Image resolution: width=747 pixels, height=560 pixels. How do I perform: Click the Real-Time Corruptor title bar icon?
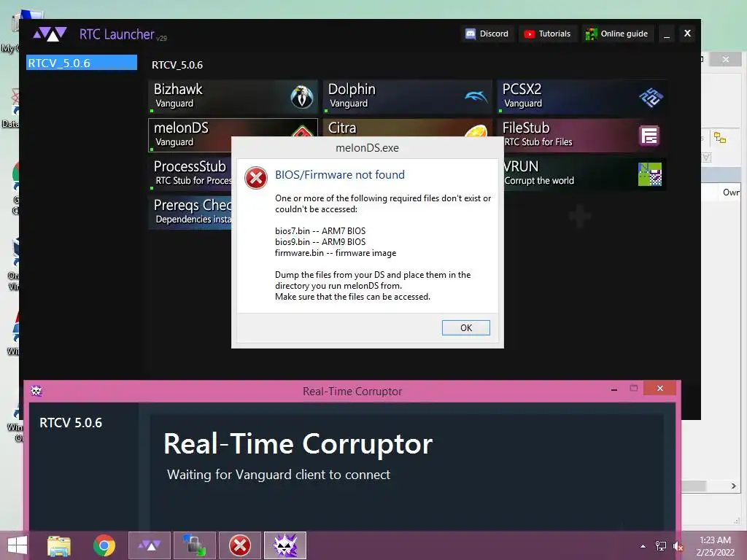36,391
